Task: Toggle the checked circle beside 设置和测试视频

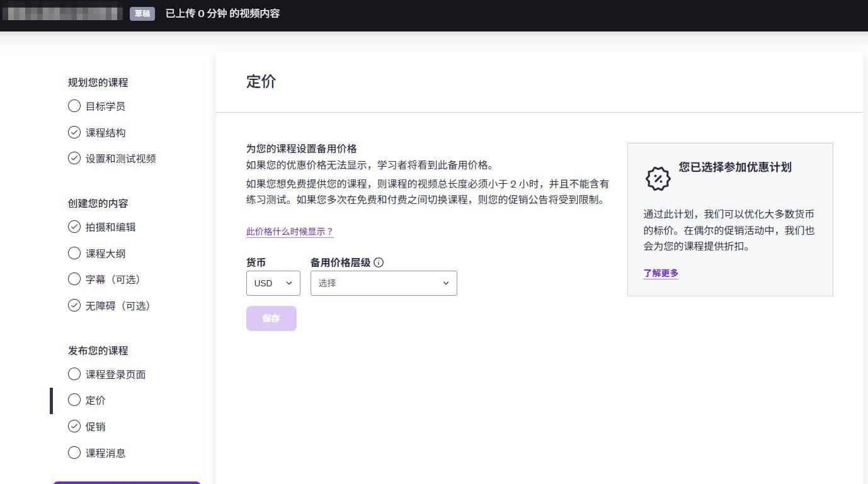Action: click(74, 158)
